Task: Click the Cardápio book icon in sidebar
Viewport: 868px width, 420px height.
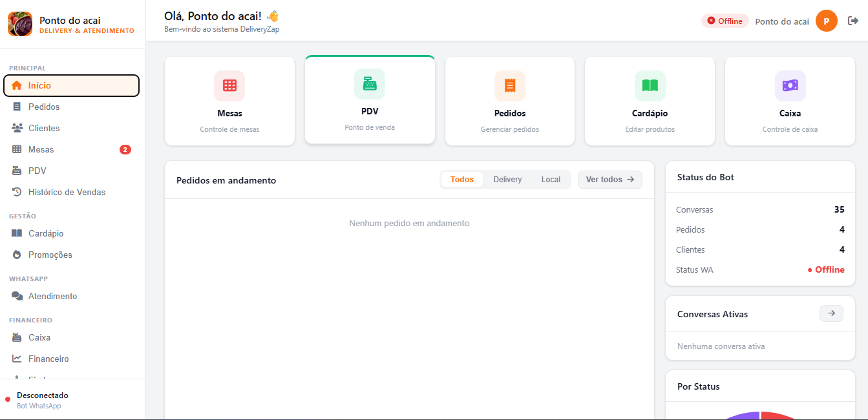Action: coord(17,233)
